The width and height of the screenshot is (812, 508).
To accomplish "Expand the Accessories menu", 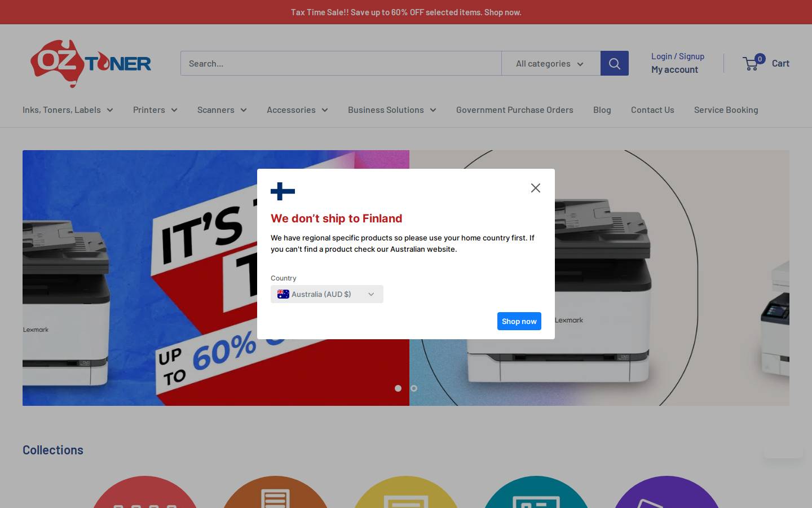I will point(297,110).
